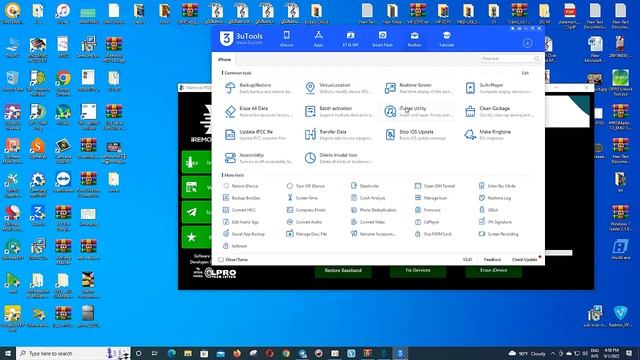Screen dimensions: 640x360
Task: Select the iPhone device tab
Action: (224, 60)
